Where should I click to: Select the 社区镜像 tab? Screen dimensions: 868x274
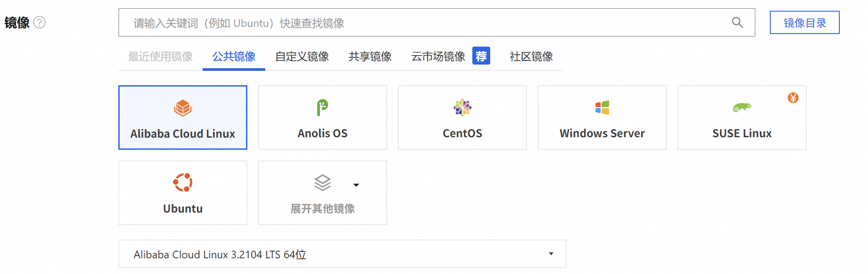(531, 57)
